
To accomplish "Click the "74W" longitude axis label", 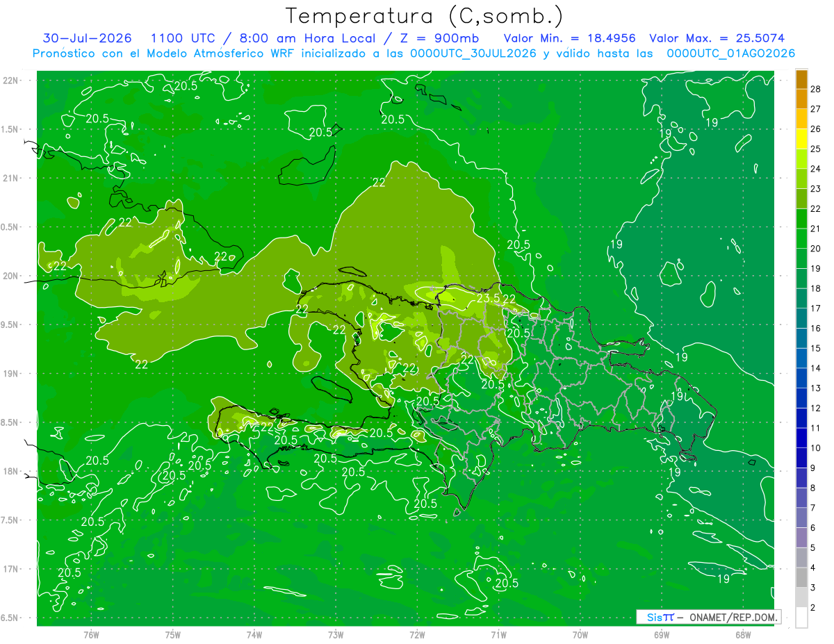I will [x=254, y=634].
